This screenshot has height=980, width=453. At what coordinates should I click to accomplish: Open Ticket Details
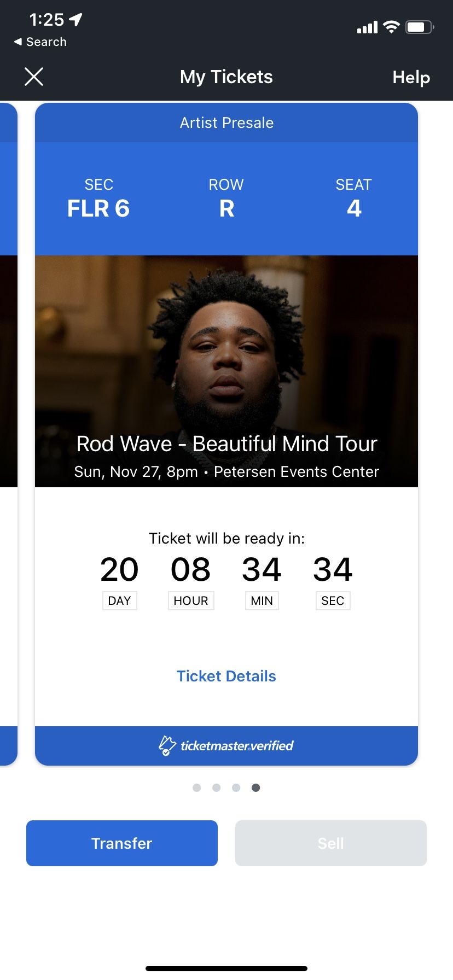tap(226, 676)
